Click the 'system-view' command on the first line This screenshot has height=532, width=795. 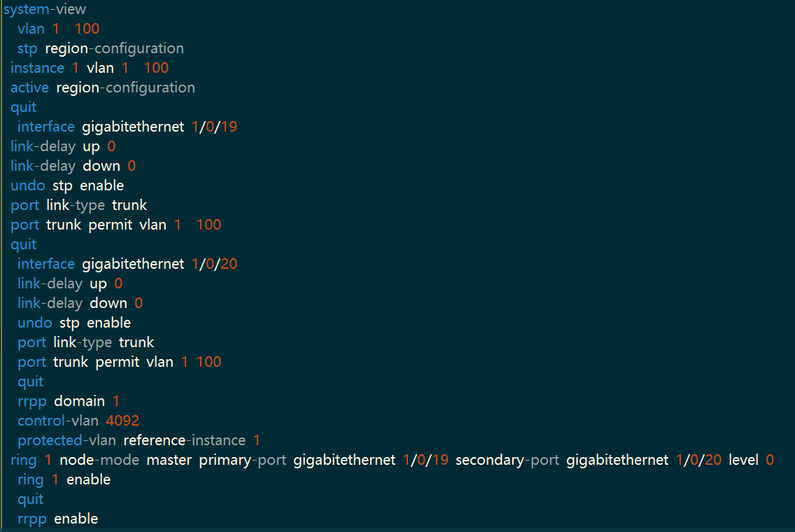[x=45, y=9]
